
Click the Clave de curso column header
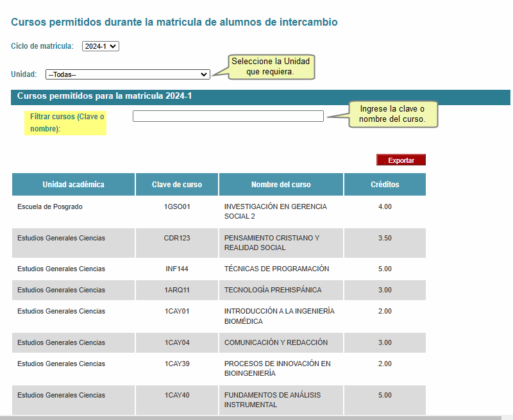coord(177,185)
